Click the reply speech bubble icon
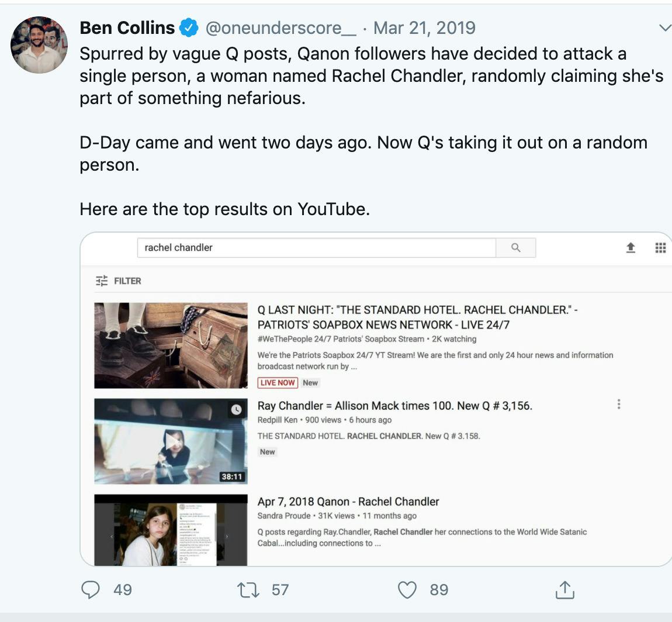 91,590
